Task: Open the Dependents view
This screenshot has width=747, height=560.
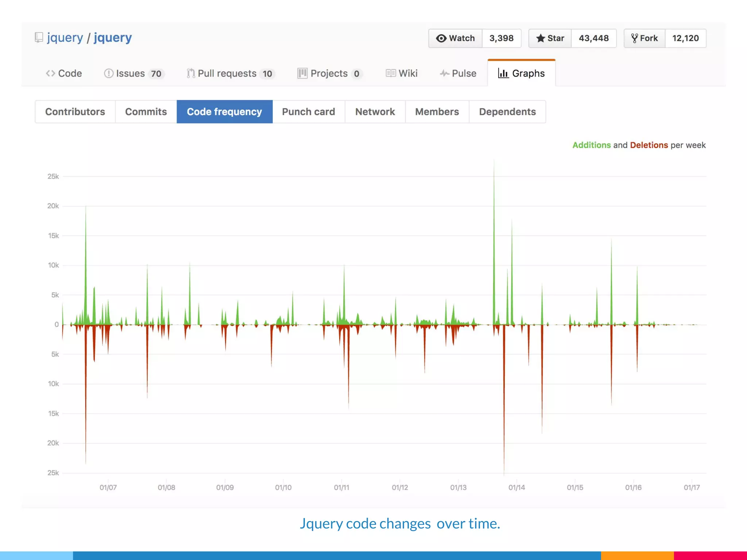Action: (507, 112)
